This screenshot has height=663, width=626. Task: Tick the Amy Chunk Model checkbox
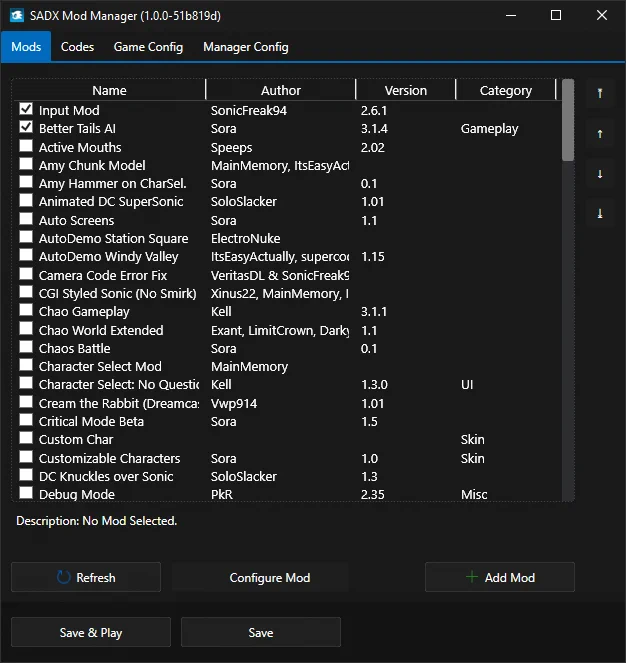[26, 164]
